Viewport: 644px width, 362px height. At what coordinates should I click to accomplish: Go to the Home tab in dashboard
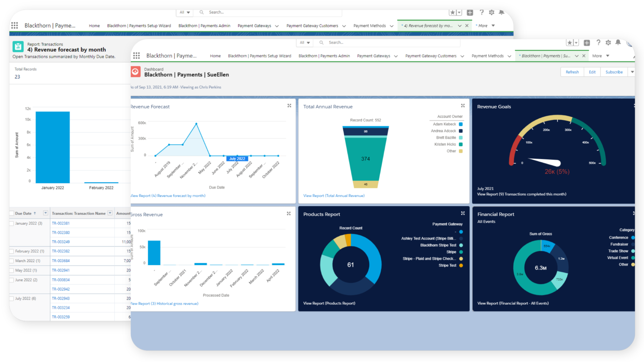(215, 56)
